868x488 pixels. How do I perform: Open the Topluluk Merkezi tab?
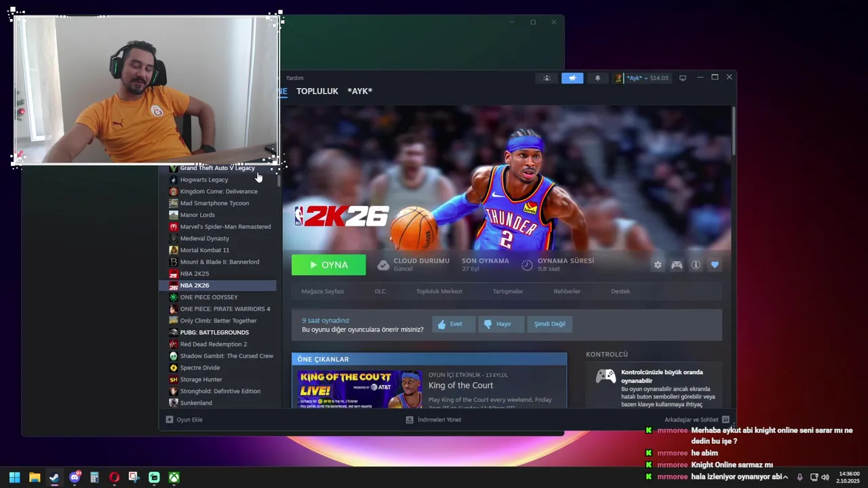439,291
